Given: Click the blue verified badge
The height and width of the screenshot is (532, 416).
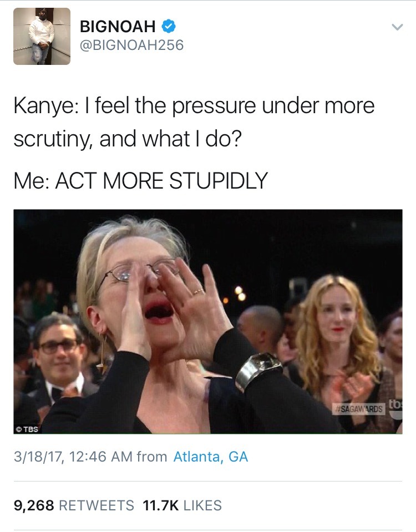Looking at the screenshot, I should (168, 27).
